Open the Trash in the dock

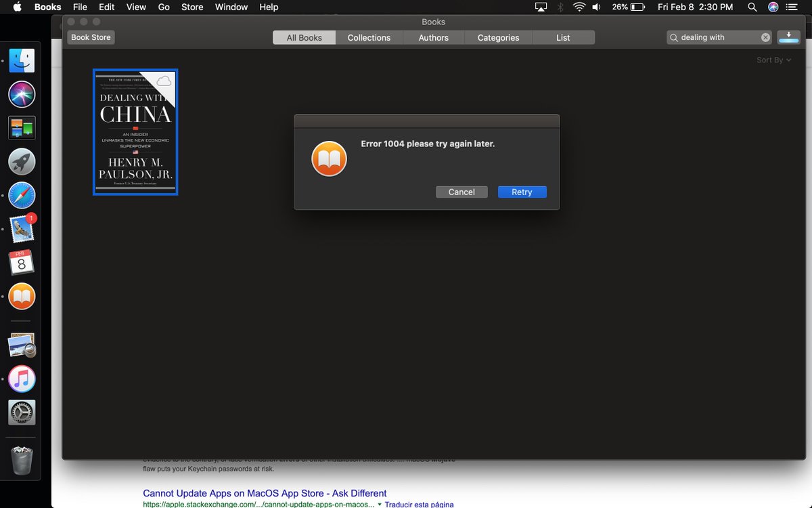pos(22,461)
